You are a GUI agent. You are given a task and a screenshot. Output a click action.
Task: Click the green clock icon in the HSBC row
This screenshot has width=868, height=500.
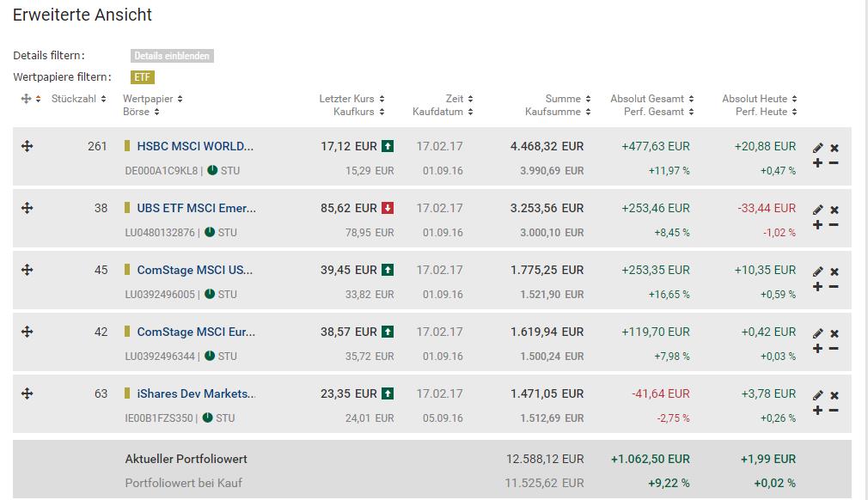coord(211,170)
